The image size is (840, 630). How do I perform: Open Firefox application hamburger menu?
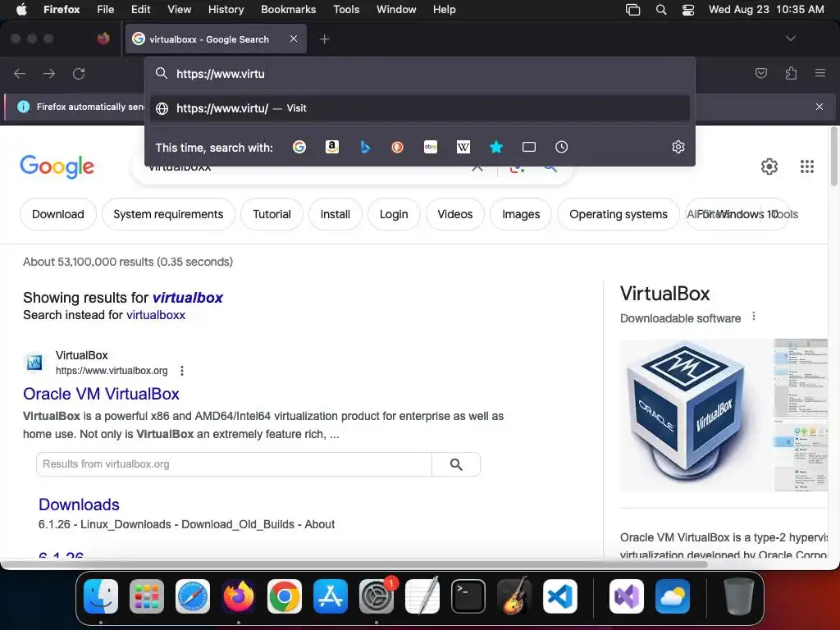click(820, 73)
